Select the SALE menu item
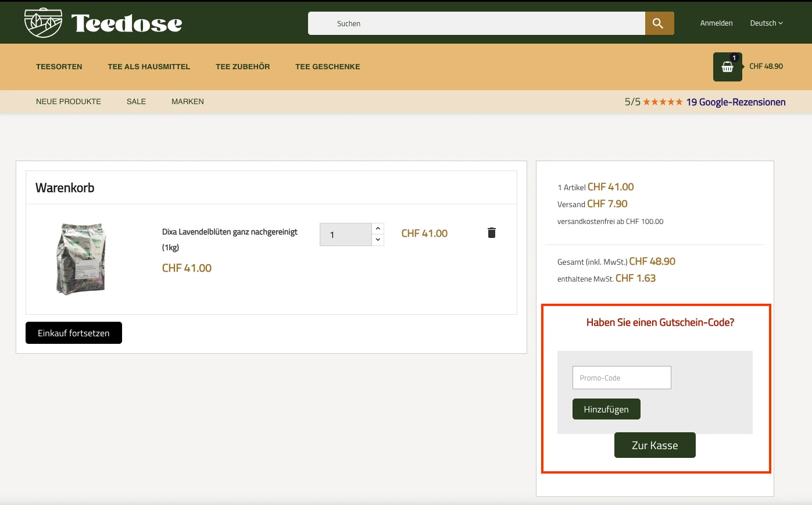This screenshot has width=812, height=505. click(136, 102)
